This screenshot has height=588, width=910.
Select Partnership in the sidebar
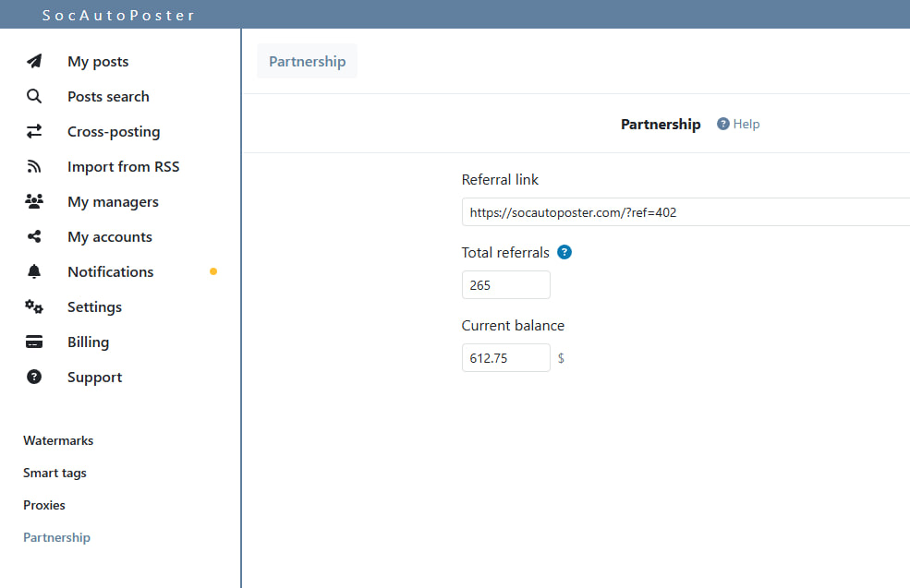(56, 537)
